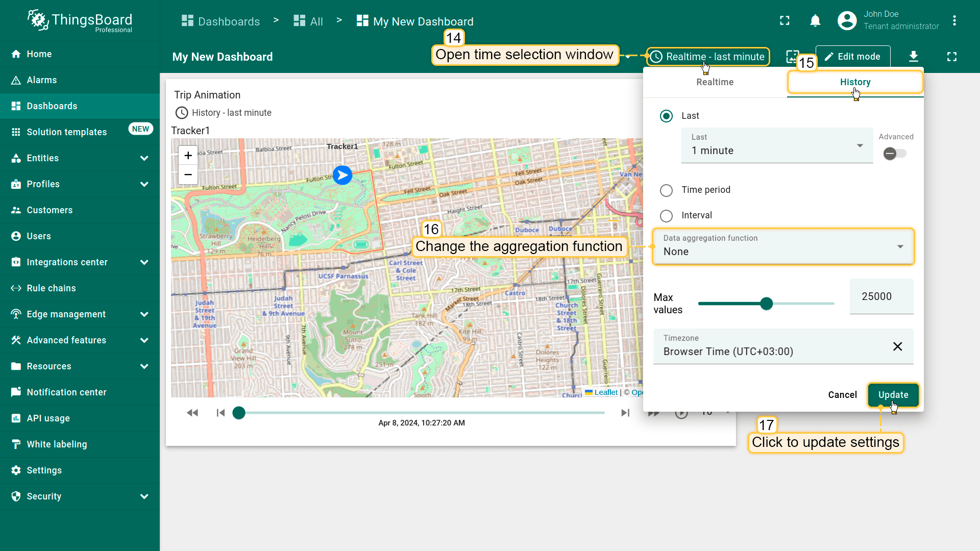Click the Edge management icon

[x=16, y=314]
